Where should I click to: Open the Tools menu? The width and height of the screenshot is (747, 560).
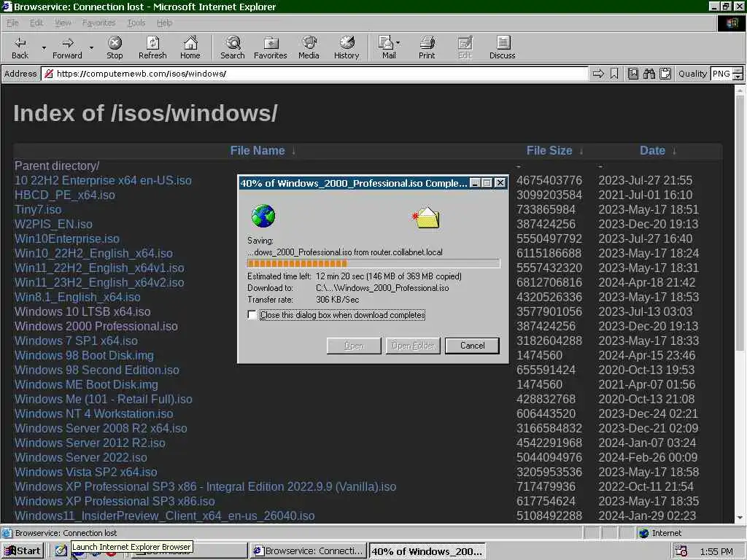coord(136,23)
